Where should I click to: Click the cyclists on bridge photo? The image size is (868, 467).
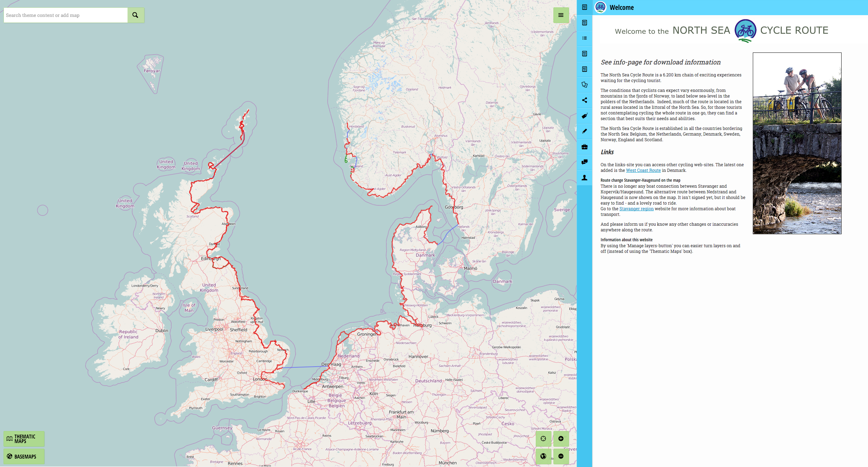tap(797, 143)
